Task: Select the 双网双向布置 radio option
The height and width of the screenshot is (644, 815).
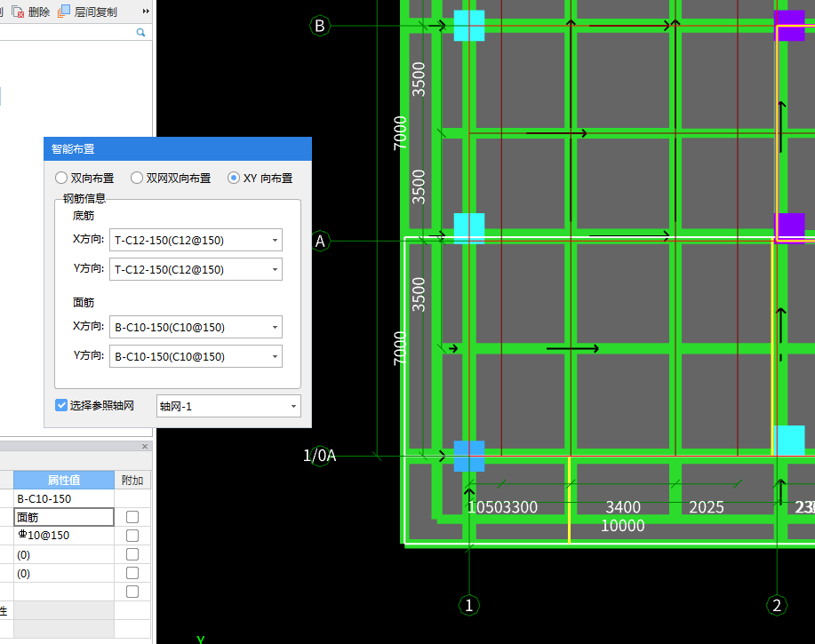Action: tap(137, 179)
